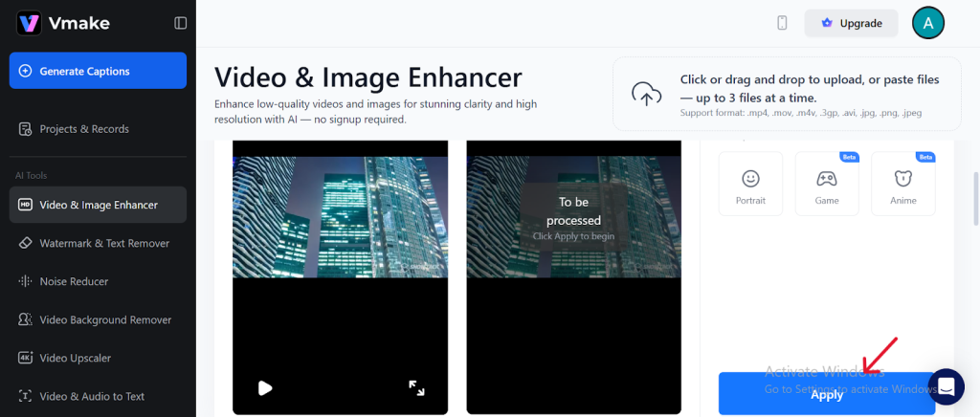Play the original video preview
Viewport: 980px width, 417px height.
pyautogui.click(x=265, y=387)
